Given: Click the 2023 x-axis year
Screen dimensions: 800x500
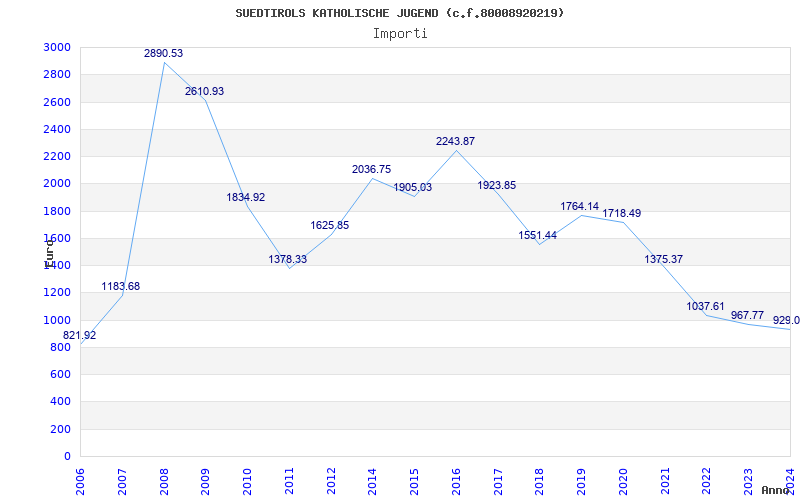Looking at the screenshot, I should [x=748, y=481].
